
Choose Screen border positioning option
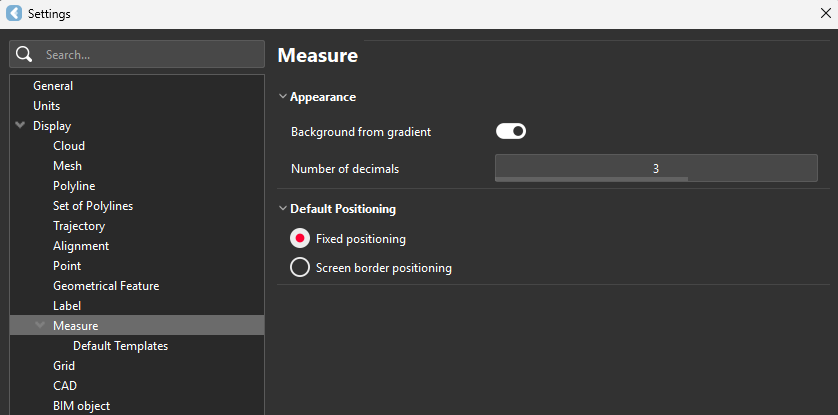pos(299,268)
